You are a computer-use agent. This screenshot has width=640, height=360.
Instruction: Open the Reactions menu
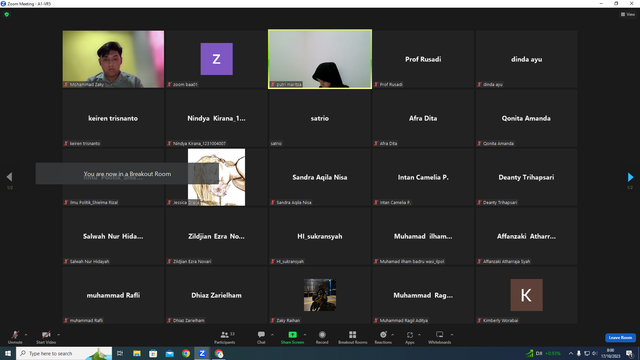(x=383, y=337)
